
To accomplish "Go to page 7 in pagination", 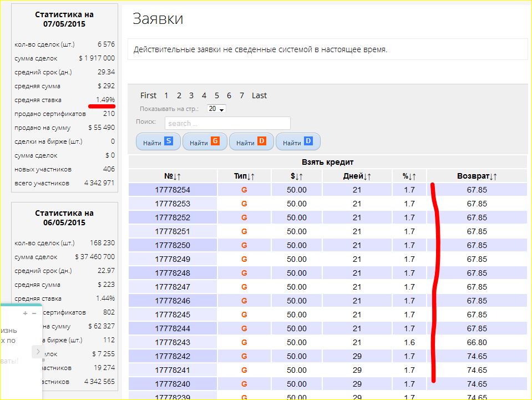I will pos(242,95).
